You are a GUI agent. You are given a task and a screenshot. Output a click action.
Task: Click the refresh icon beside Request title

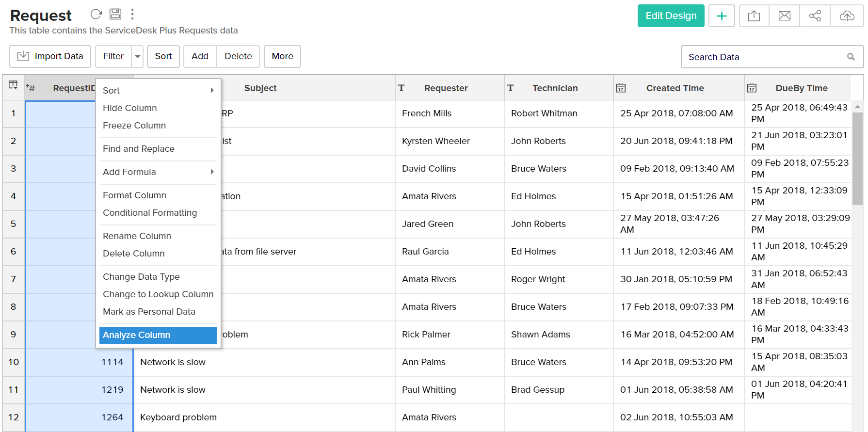96,14
